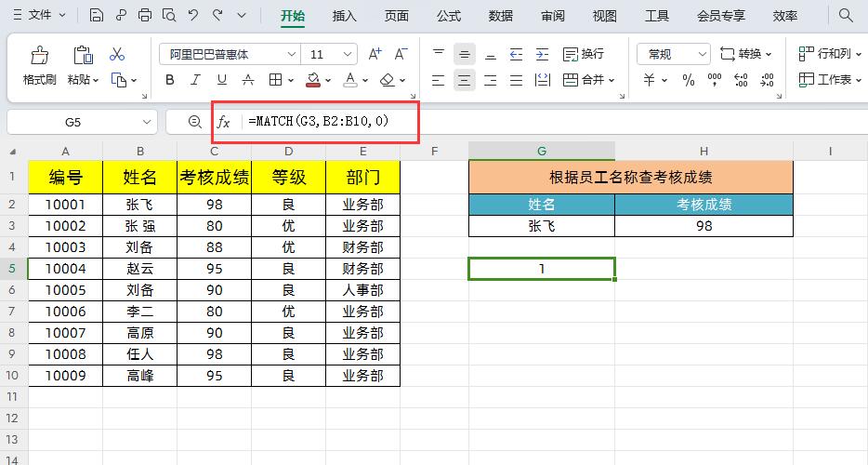This screenshot has width=868, height=465.
Task: Click the percent style icon
Action: (688, 80)
